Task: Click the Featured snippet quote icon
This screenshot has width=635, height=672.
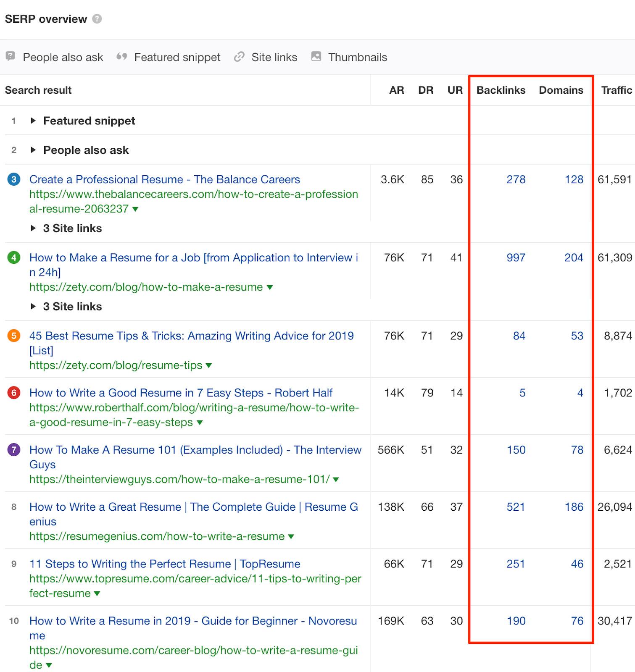Action: (122, 57)
